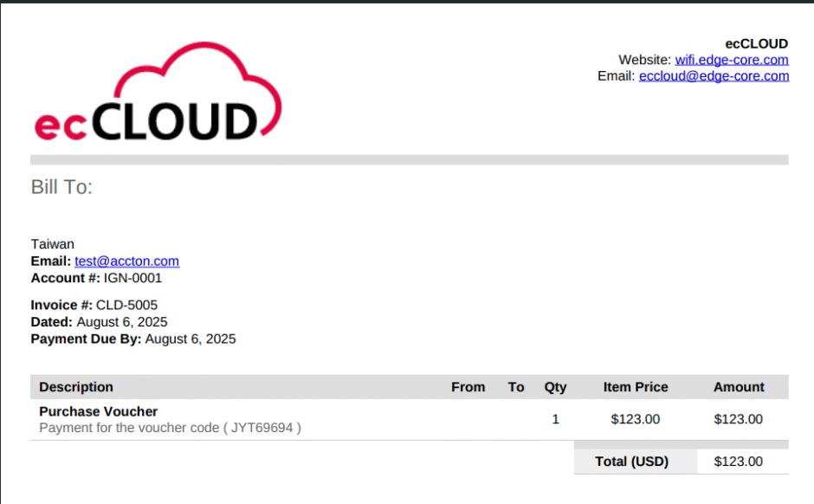Click the Taiwan address line

[53, 244]
